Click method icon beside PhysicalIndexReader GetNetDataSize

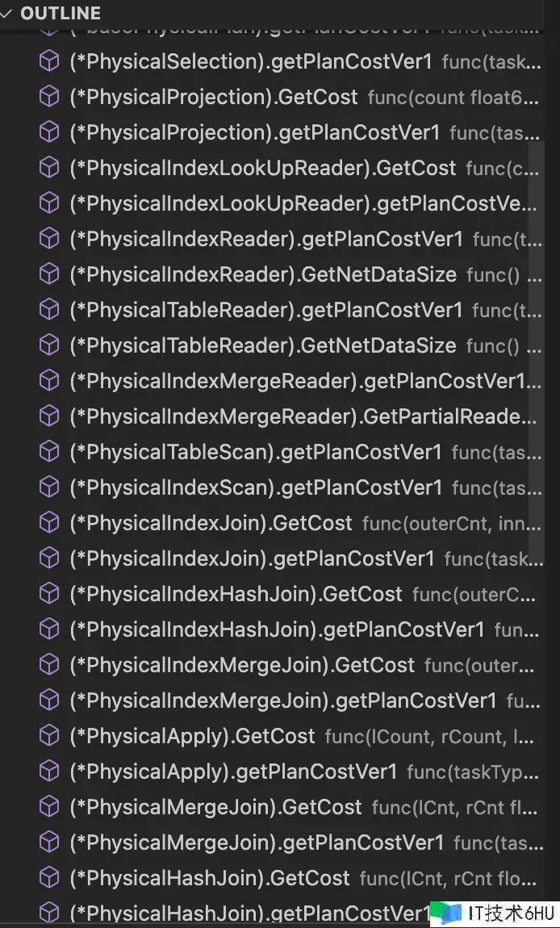click(50, 274)
